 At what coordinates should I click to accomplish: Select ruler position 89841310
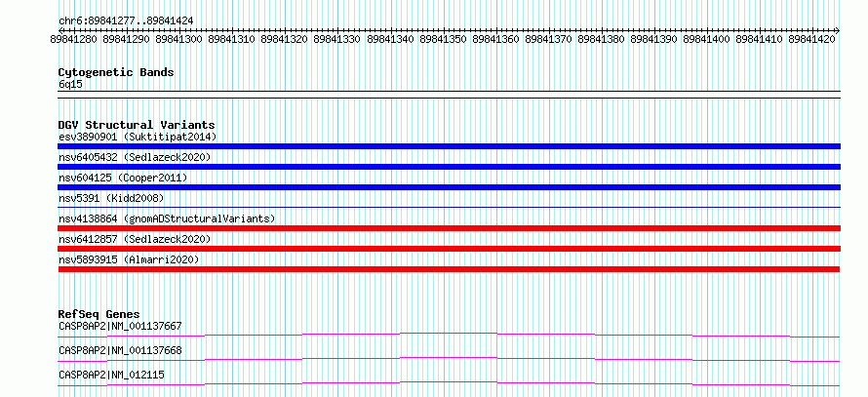(231, 39)
